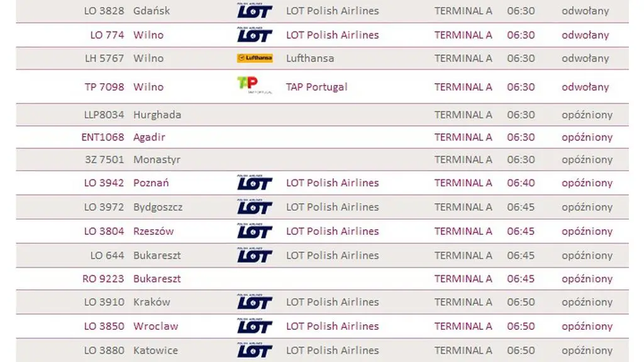Click the LOT logo beside Wrocław flight
The image size is (644, 362).
tap(255, 326)
